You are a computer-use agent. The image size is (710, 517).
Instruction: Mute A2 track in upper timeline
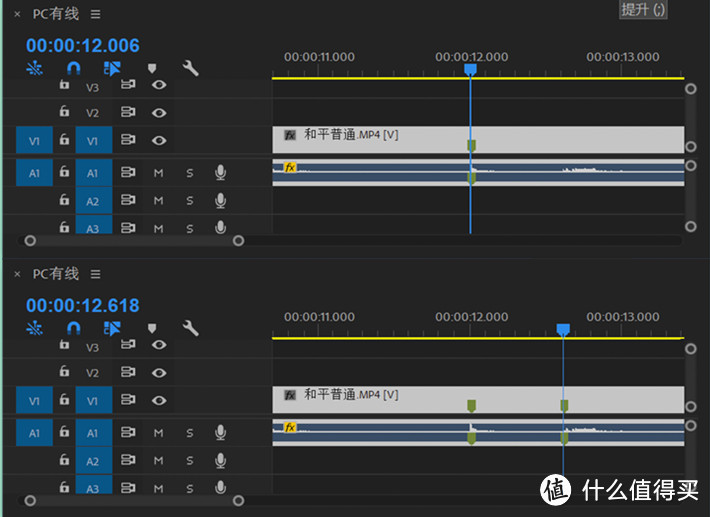click(x=158, y=201)
